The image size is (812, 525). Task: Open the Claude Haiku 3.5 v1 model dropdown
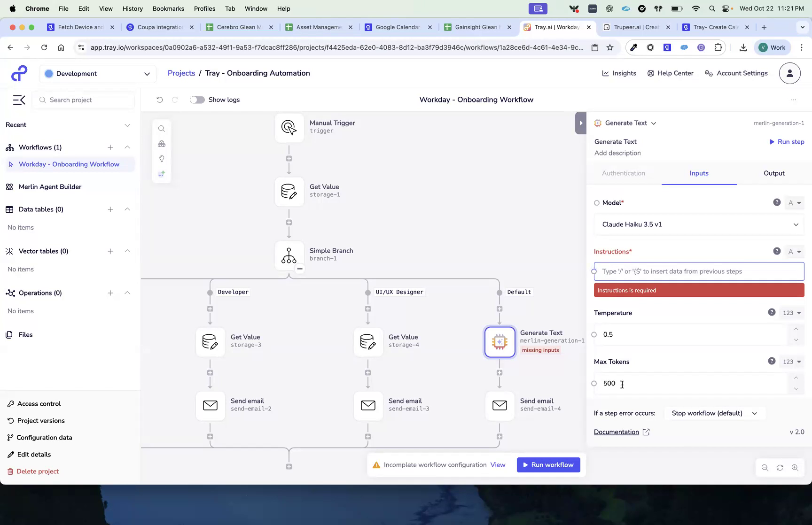[x=699, y=224]
